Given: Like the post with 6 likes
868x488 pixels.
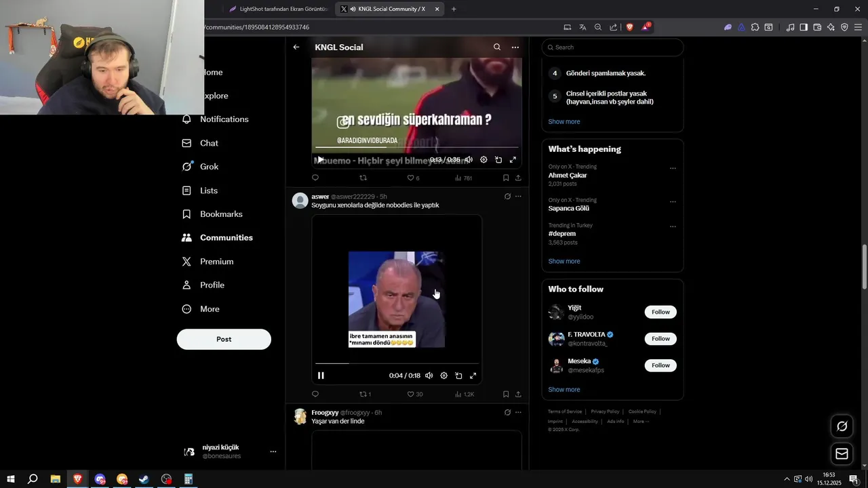Looking at the screenshot, I should [413, 178].
